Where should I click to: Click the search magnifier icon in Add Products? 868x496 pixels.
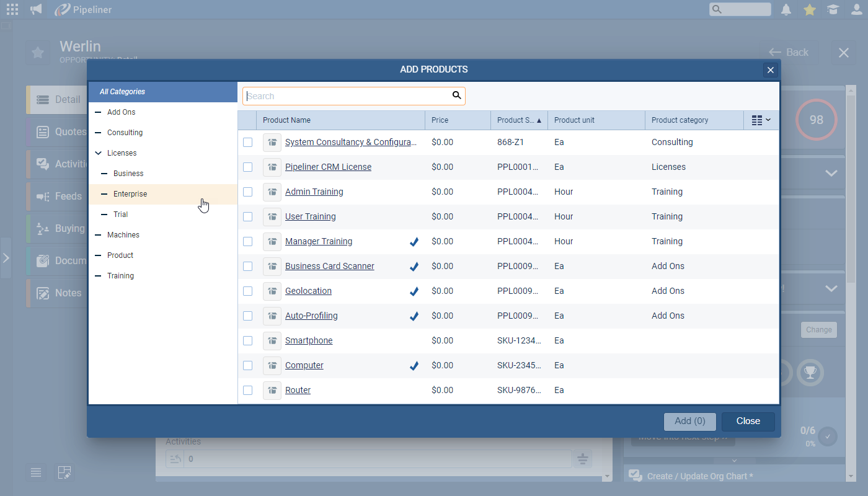pyautogui.click(x=456, y=95)
